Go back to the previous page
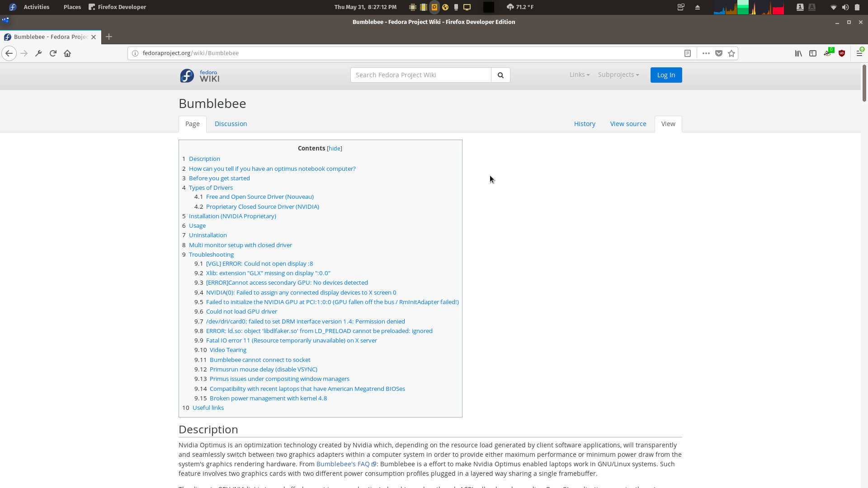The image size is (868, 488). 9,53
